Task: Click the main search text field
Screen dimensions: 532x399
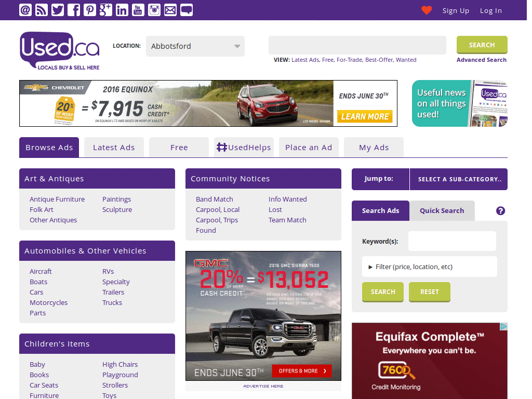Action: (x=357, y=45)
